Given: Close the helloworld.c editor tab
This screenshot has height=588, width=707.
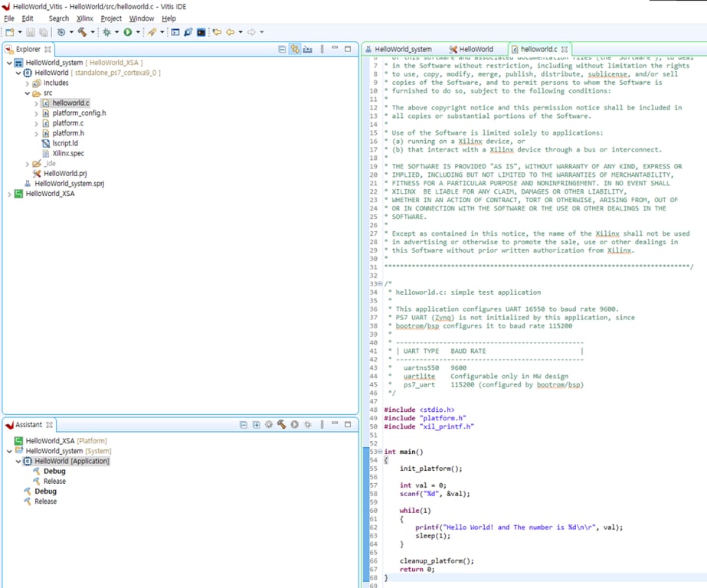Looking at the screenshot, I should click(x=565, y=49).
